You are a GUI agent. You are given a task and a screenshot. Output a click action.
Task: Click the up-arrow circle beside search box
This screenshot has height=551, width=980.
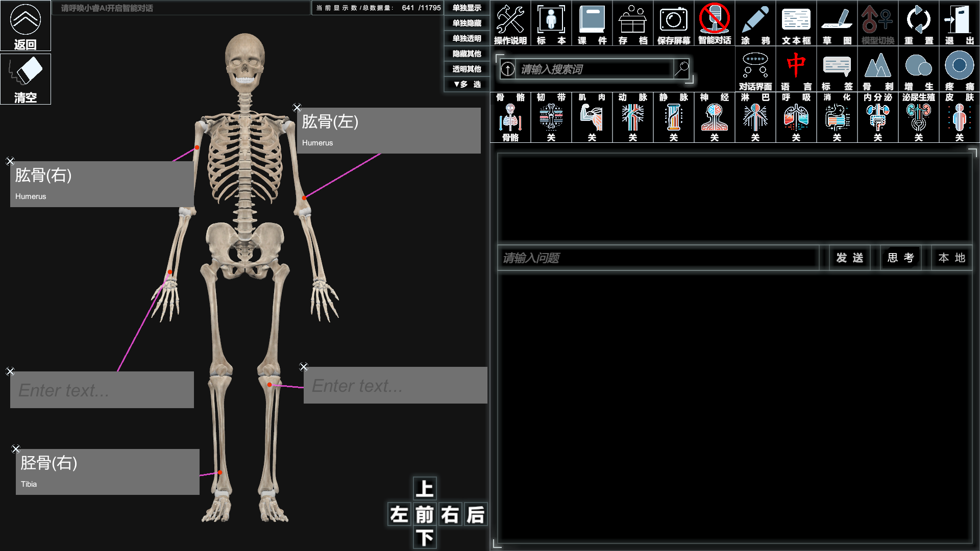click(507, 69)
